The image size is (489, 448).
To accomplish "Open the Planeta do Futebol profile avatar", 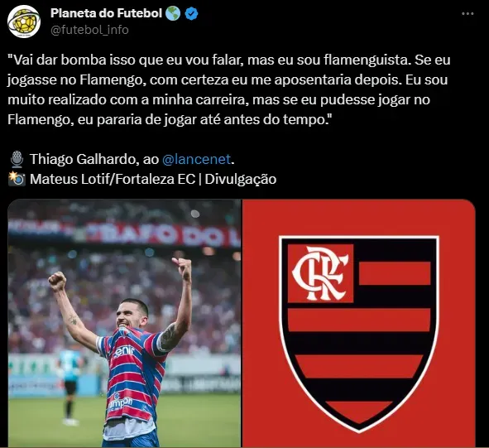I will (24, 22).
